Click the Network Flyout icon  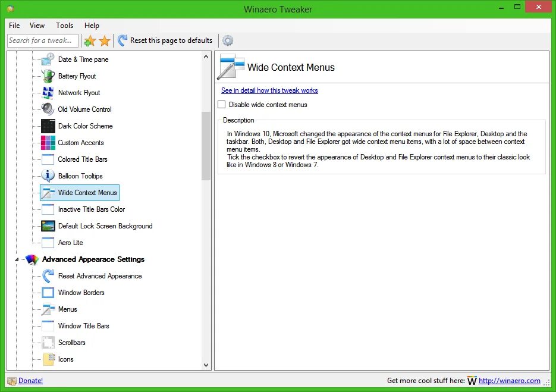point(48,93)
